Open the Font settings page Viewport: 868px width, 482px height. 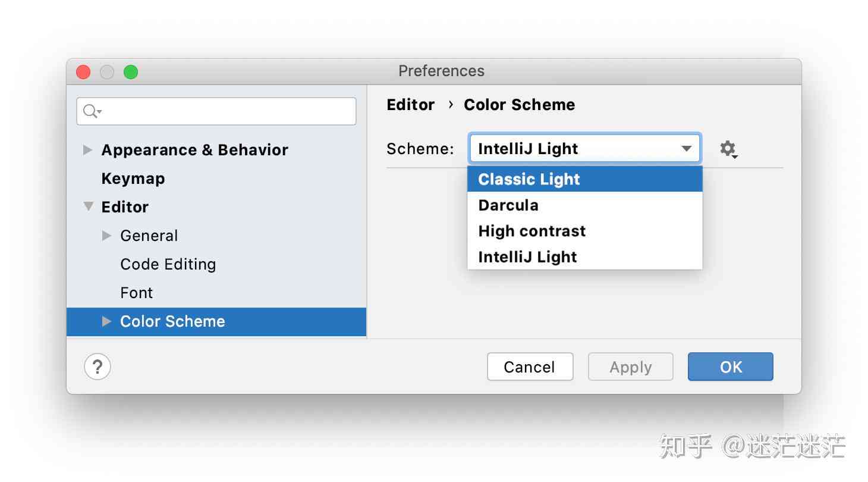137,293
